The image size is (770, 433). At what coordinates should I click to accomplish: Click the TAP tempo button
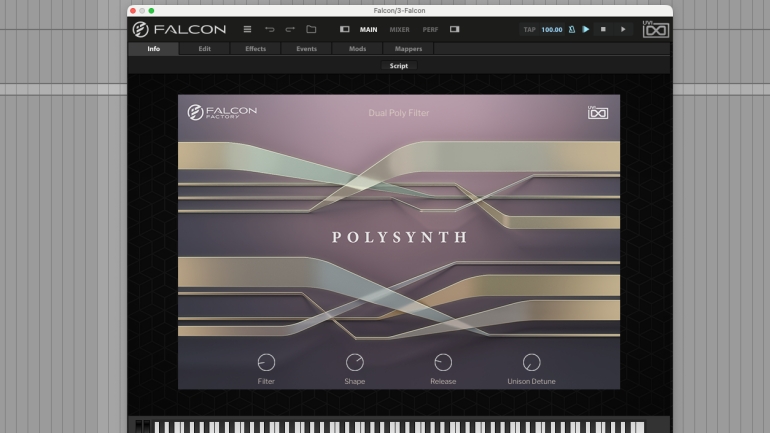(x=529, y=29)
